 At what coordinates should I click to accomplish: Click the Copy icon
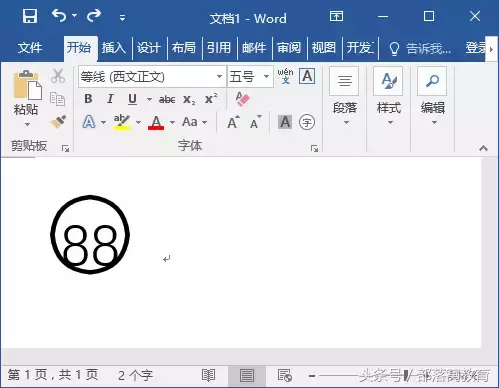[58, 99]
